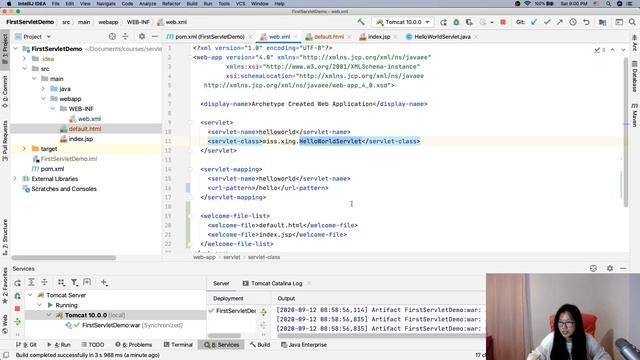The width and height of the screenshot is (640, 360).
Task: Click the Git Update Project blue arrow icon
Action: [534, 22]
